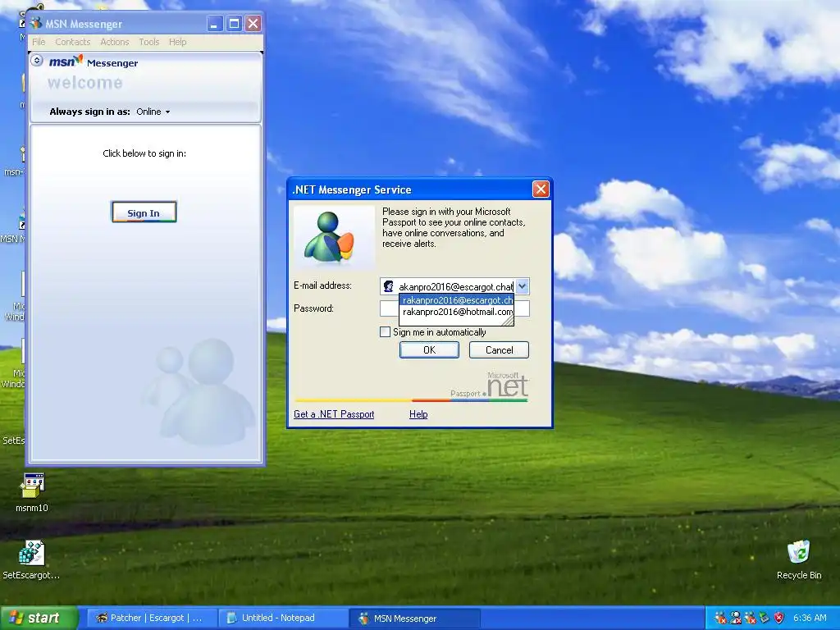This screenshot has height=630, width=840.
Task: Click the MSN Messenger title bar buddy icon
Action: (36, 23)
